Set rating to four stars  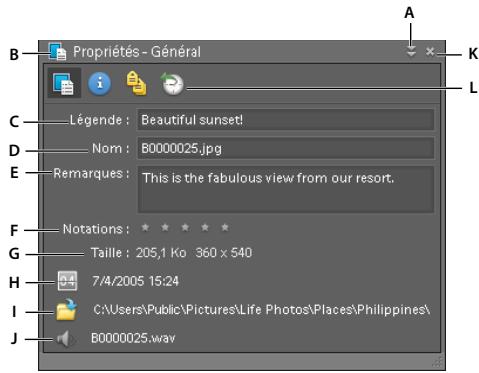coord(205,228)
